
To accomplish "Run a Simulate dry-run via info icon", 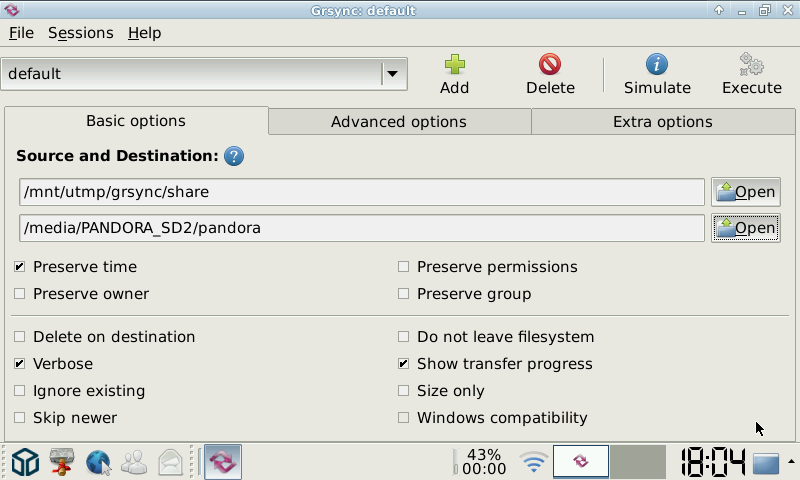I will 657,65.
